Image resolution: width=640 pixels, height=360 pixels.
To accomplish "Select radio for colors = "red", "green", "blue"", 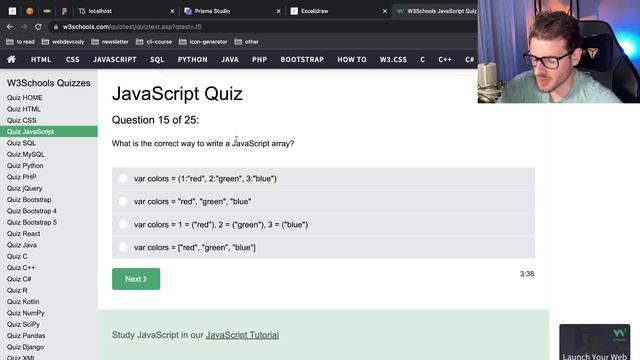I will 122,201.
